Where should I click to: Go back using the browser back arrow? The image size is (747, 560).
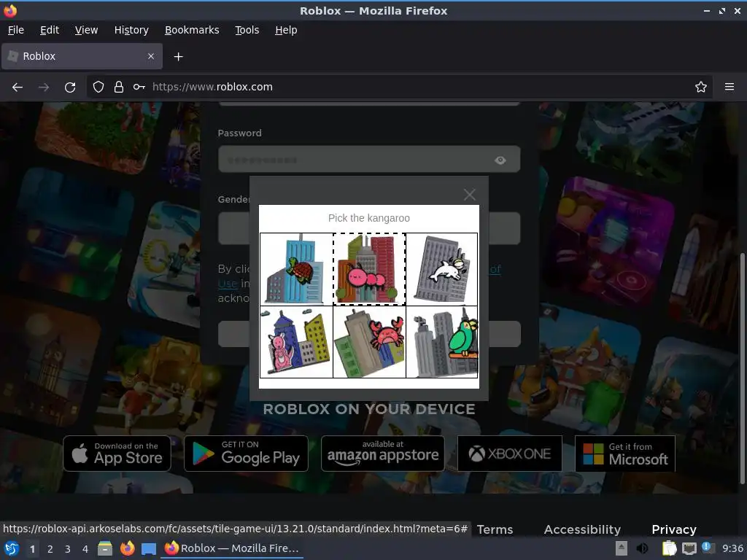click(x=18, y=87)
